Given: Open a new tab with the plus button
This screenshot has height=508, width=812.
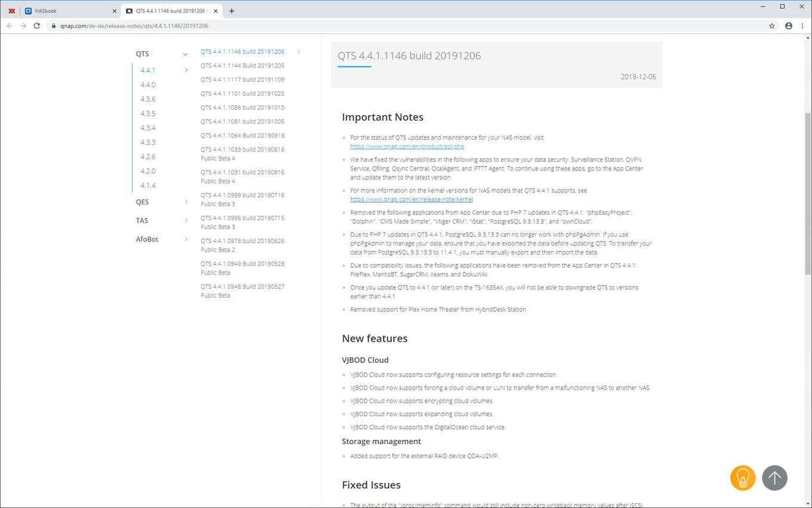Looking at the screenshot, I should pos(232,11).
